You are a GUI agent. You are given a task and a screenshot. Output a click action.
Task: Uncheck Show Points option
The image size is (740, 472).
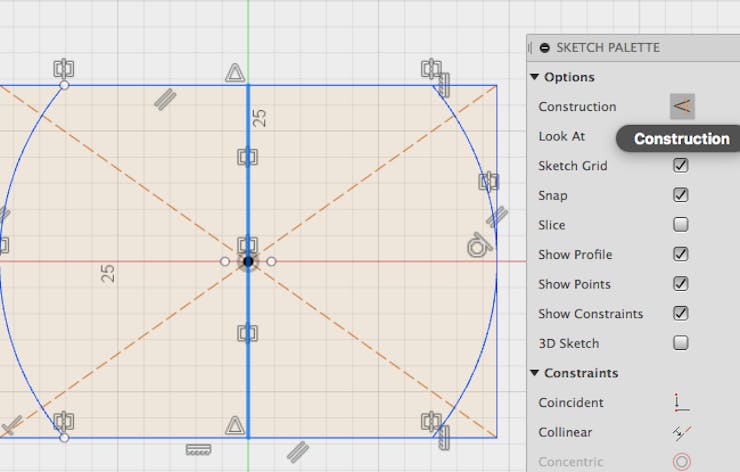681,284
